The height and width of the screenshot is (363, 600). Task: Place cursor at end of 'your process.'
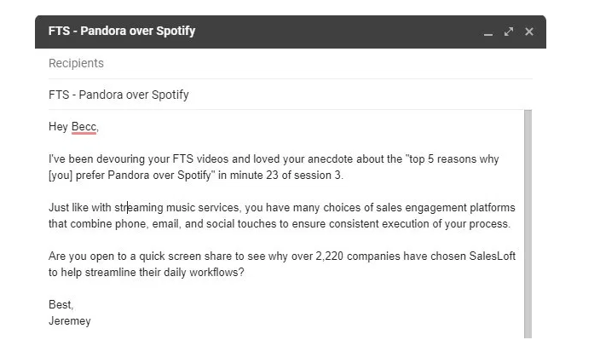tap(511, 224)
